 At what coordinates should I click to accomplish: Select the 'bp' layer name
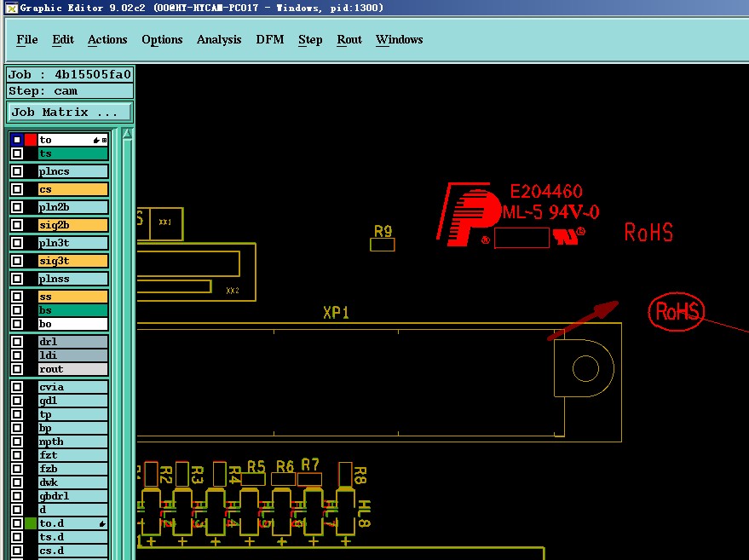72,428
